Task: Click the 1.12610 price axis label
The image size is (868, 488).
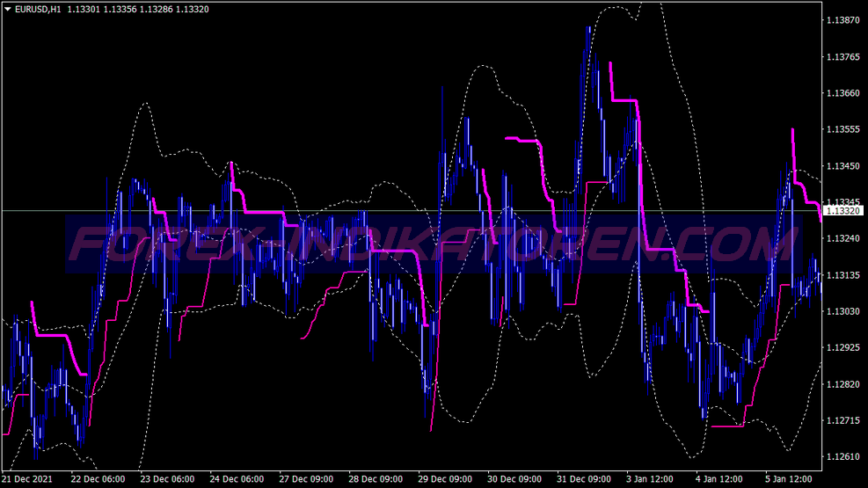Action: [845, 458]
